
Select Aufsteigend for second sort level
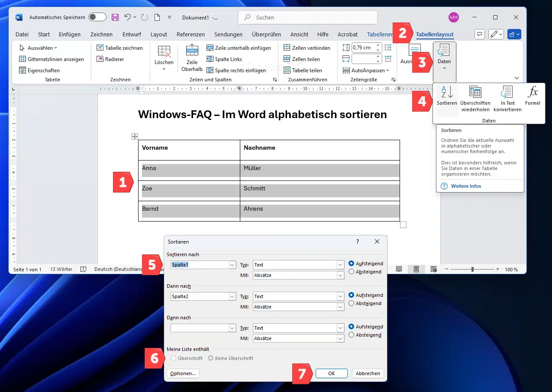coord(352,295)
